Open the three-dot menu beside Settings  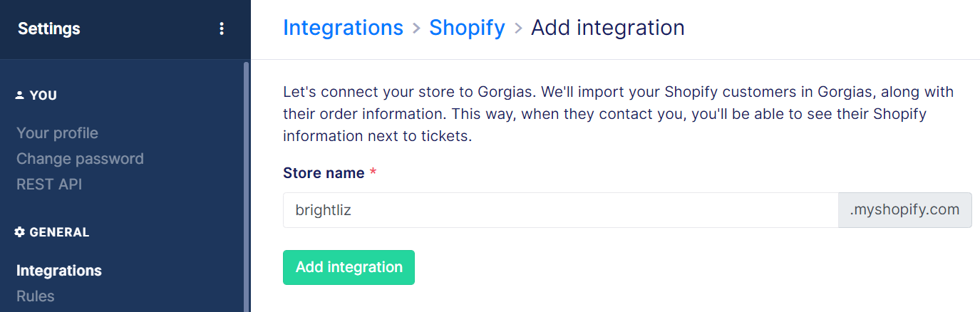pos(222,28)
